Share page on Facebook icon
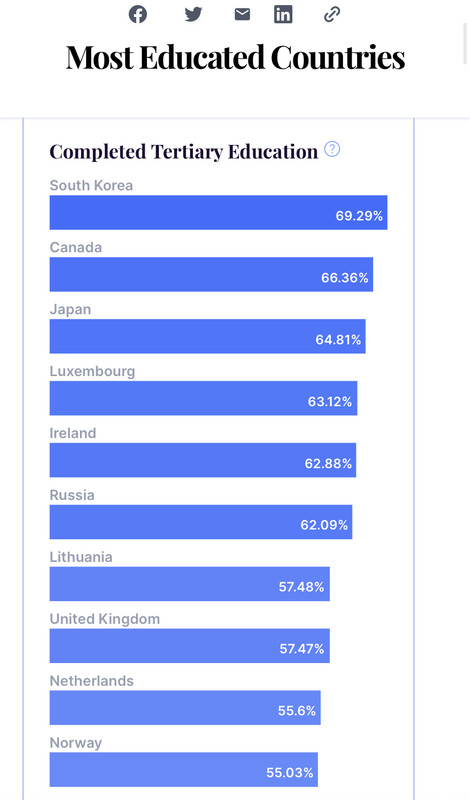This screenshot has width=470, height=800. tap(138, 14)
